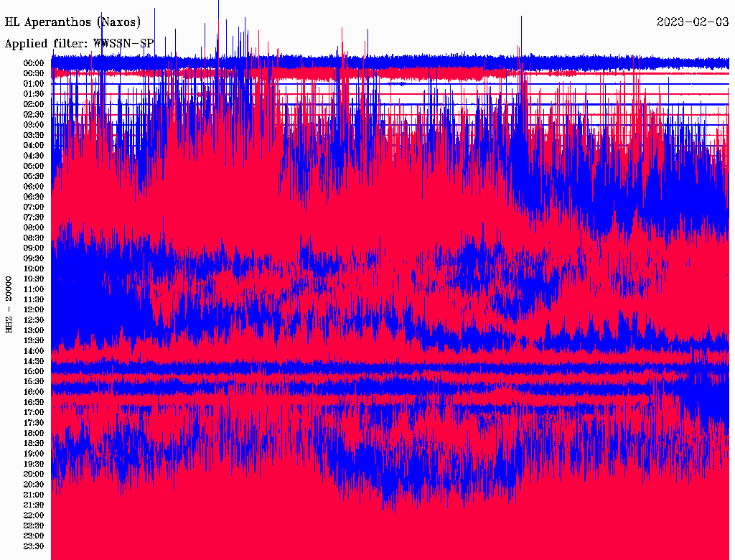The height and width of the screenshot is (560, 735).
Task: Click the 16:00 time label
Action: (34, 392)
